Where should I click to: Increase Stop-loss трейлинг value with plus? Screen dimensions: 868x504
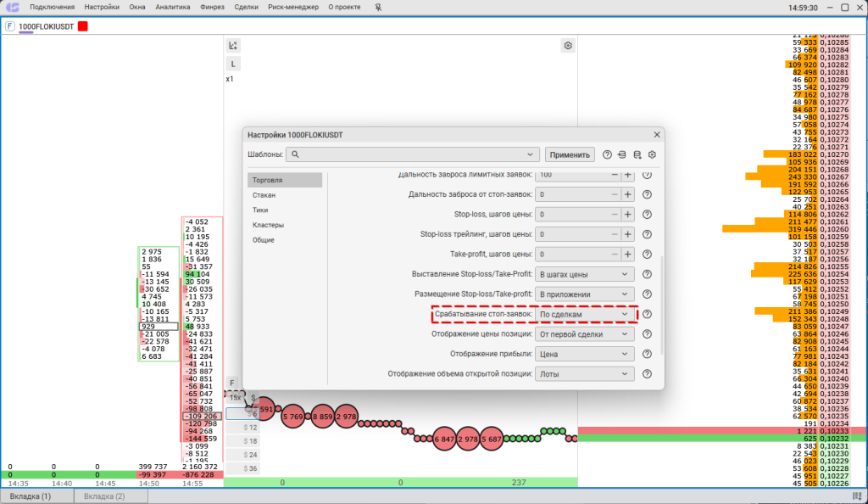(x=628, y=234)
